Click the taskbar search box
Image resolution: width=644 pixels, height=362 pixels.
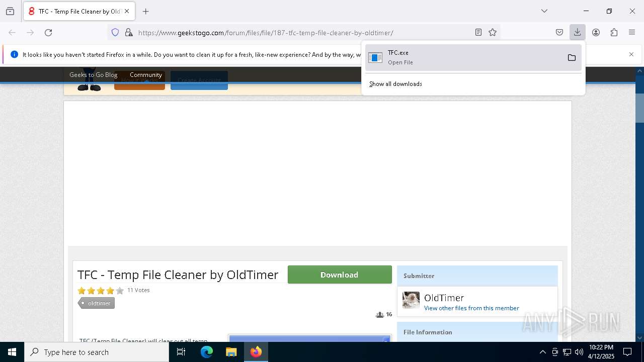coord(97,352)
